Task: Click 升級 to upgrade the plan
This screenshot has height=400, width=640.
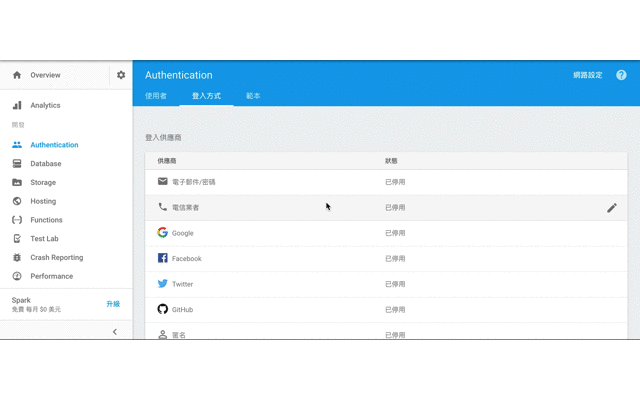Action: 113,304
